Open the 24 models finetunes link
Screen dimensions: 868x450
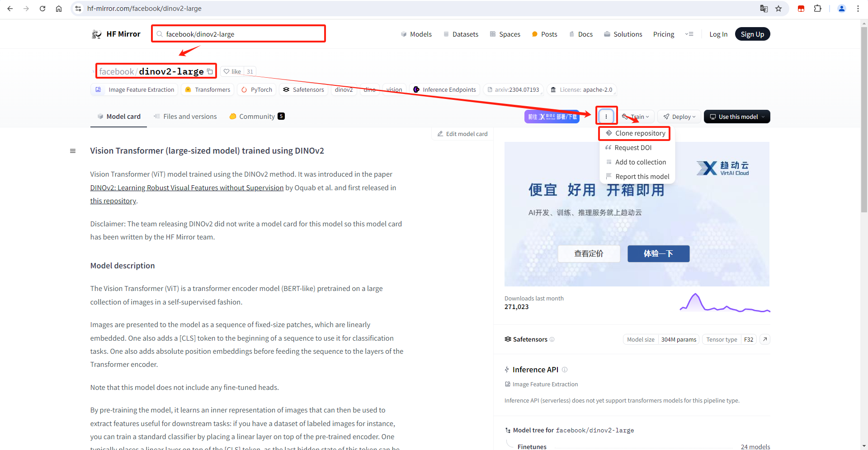pyautogui.click(x=755, y=447)
